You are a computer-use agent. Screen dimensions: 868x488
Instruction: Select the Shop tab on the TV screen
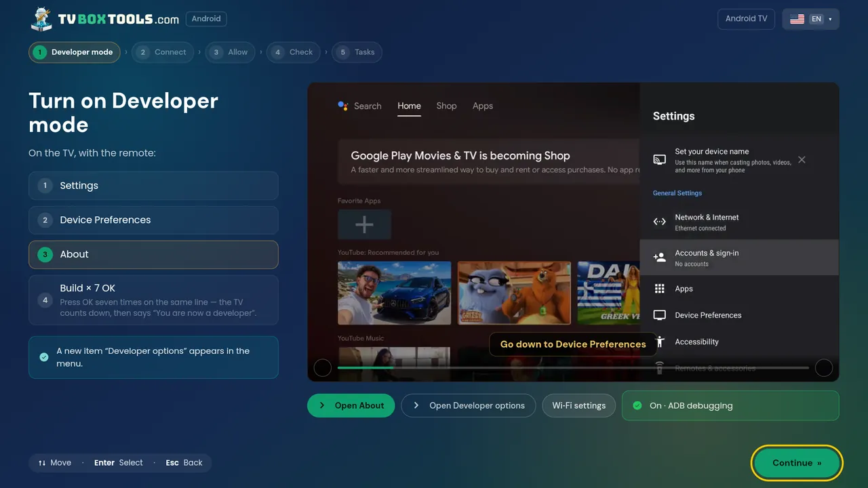tap(446, 106)
